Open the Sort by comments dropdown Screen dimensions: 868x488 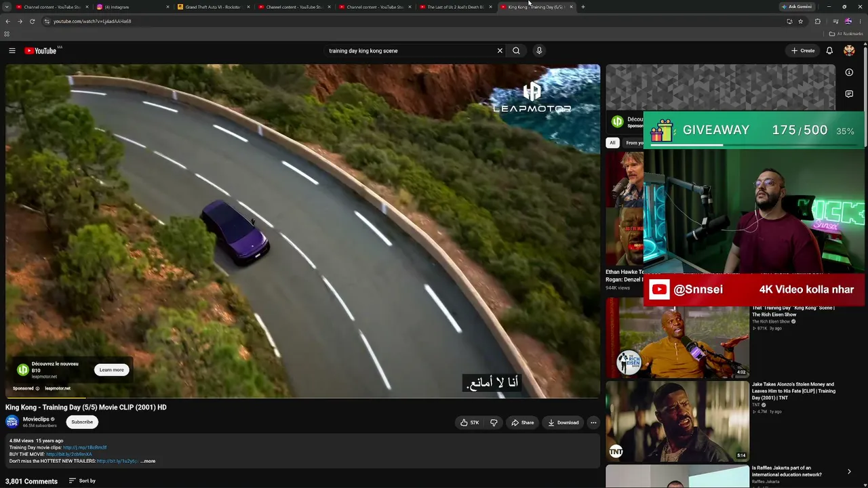pyautogui.click(x=82, y=481)
